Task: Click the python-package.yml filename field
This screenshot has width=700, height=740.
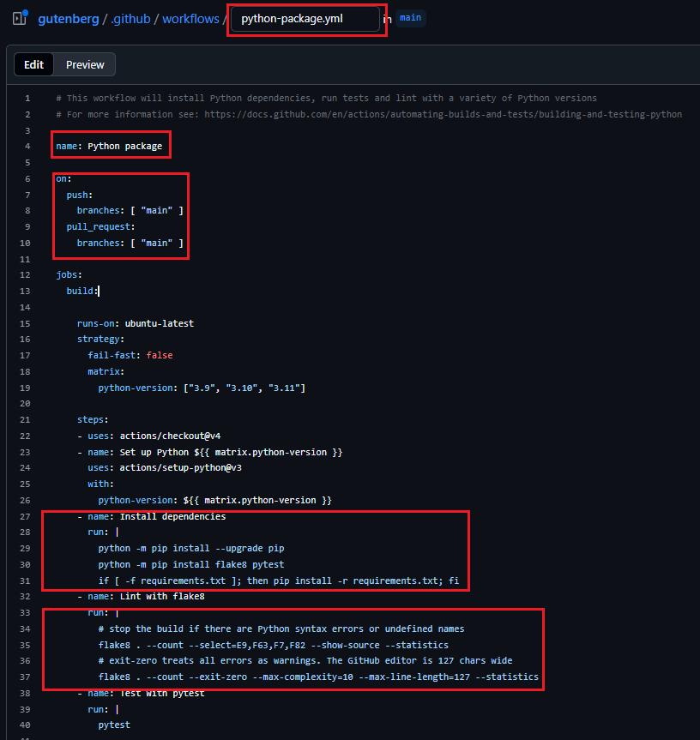Action: [306, 19]
